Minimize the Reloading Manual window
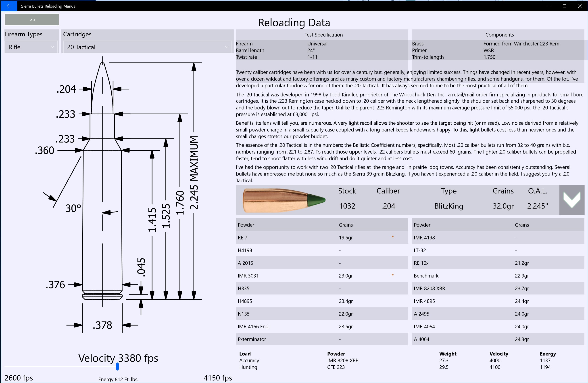The image size is (588, 383). click(549, 6)
